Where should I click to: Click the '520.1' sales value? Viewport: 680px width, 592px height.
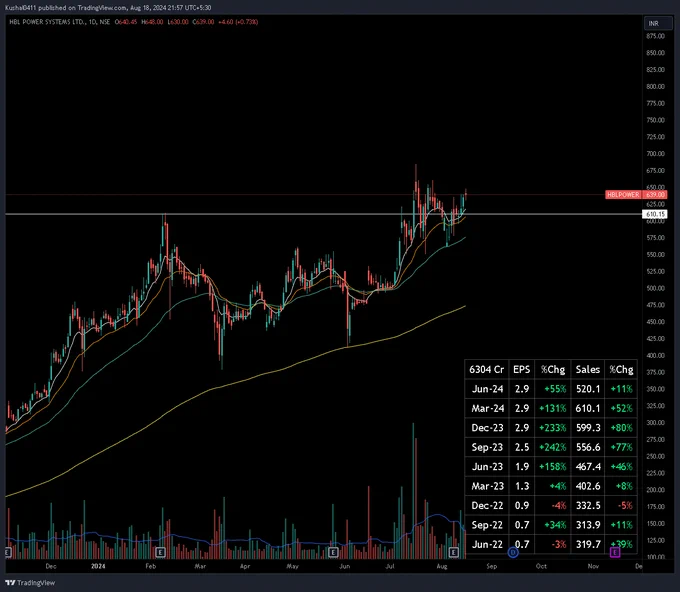[x=588, y=389]
